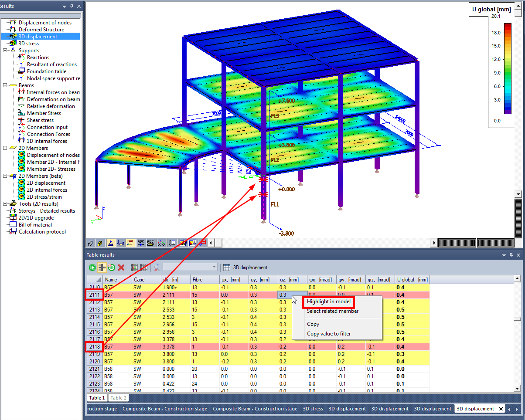This screenshot has height=420, width=525.
Task: Click Copy value to filter option
Action: [x=328, y=334]
